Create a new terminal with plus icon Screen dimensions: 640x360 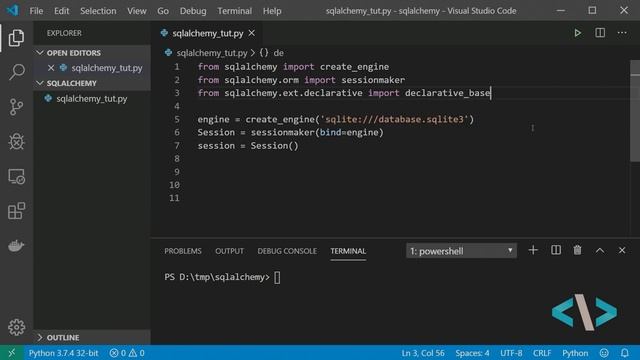pos(533,250)
